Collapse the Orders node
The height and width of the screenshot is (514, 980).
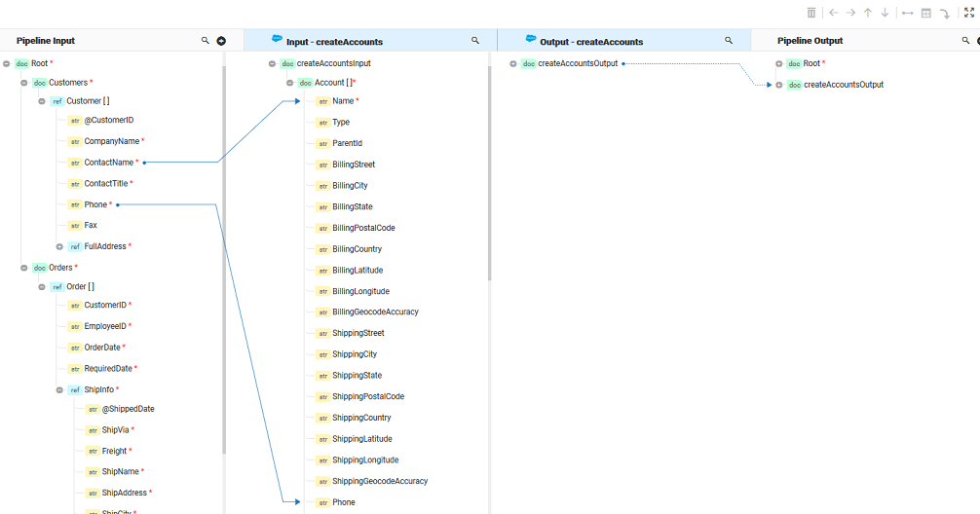click(x=23, y=268)
